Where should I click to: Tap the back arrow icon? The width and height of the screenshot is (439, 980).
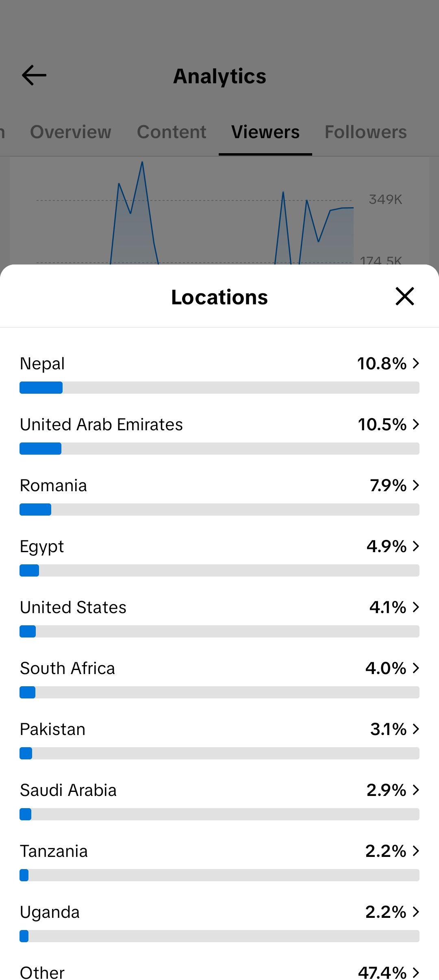coord(34,76)
